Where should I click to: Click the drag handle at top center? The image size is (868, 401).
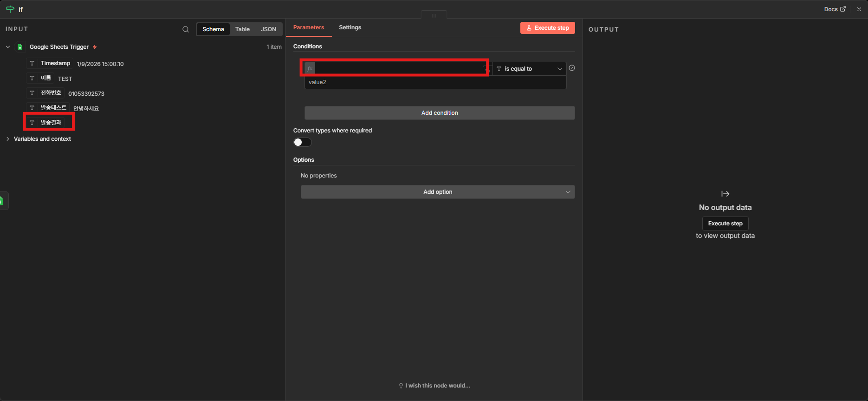434,15
